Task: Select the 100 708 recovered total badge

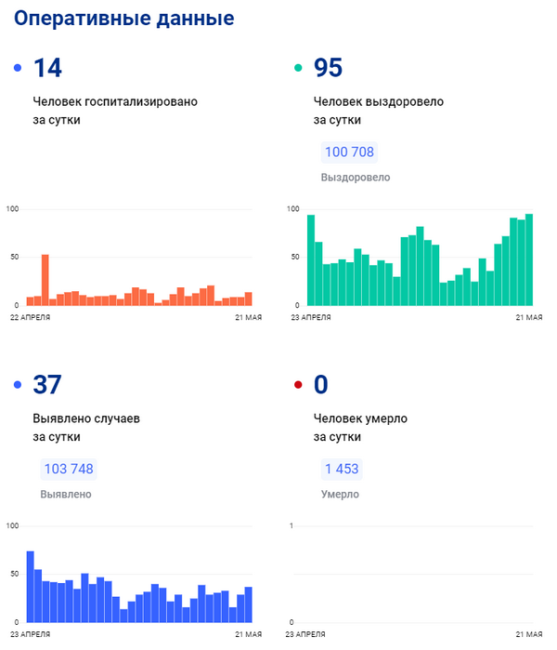Action: point(349,152)
